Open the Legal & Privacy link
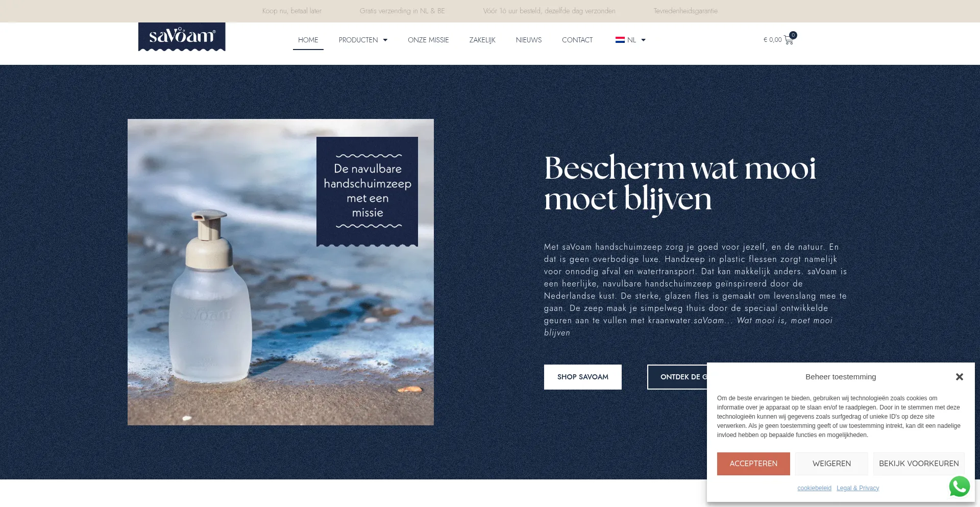Screen dimensions: 980x507 pos(857,488)
